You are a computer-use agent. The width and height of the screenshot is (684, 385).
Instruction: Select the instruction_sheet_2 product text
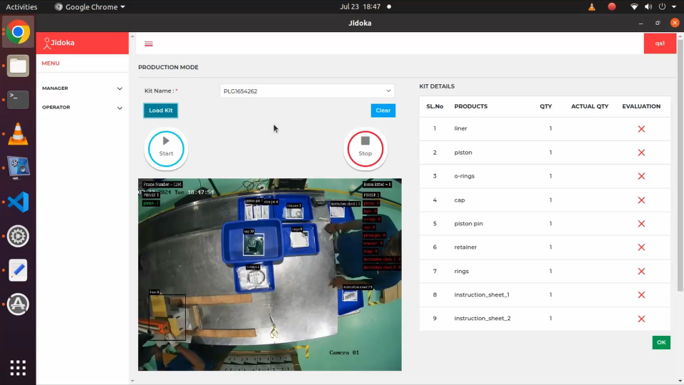point(482,318)
